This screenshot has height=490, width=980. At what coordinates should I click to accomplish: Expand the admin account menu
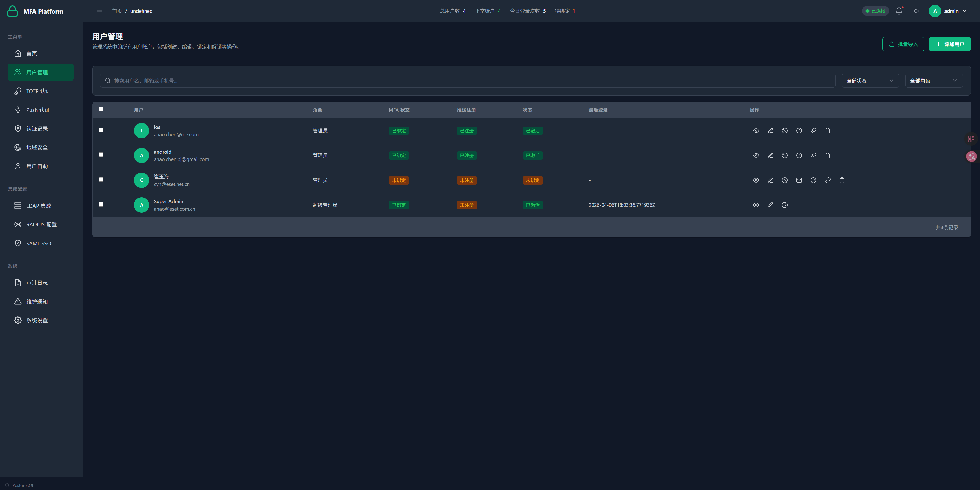point(948,11)
